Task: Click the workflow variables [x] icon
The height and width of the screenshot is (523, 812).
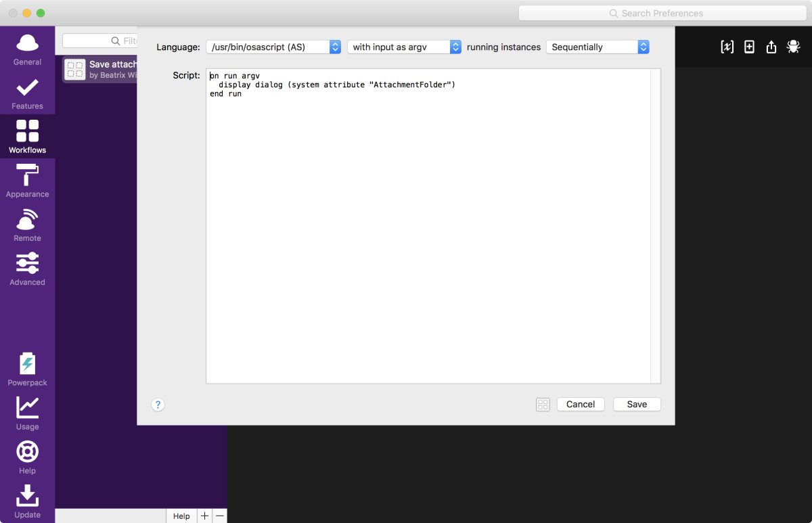Action: coord(727,47)
